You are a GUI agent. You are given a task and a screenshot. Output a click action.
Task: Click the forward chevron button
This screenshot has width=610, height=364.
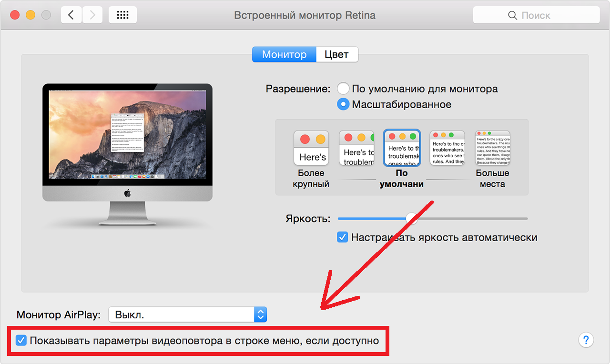[92, 15]
